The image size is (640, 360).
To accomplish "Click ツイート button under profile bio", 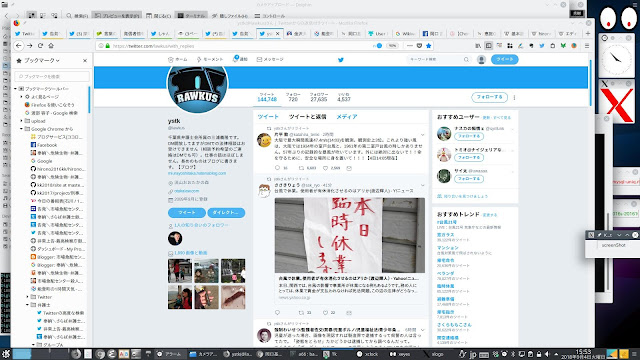I will click(187, 213).
